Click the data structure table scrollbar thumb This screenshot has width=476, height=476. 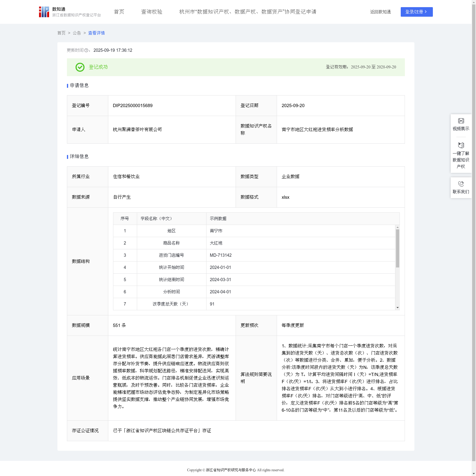tap(397, 248)
